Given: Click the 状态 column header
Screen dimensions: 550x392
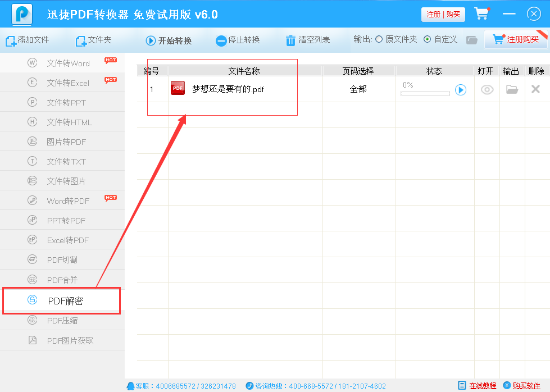Looking at the screenshot, I should point(434,71).
